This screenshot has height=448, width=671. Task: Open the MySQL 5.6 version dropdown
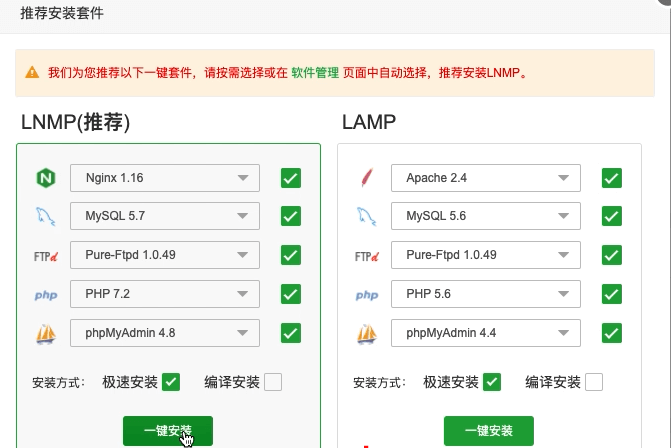click(486, 216)
